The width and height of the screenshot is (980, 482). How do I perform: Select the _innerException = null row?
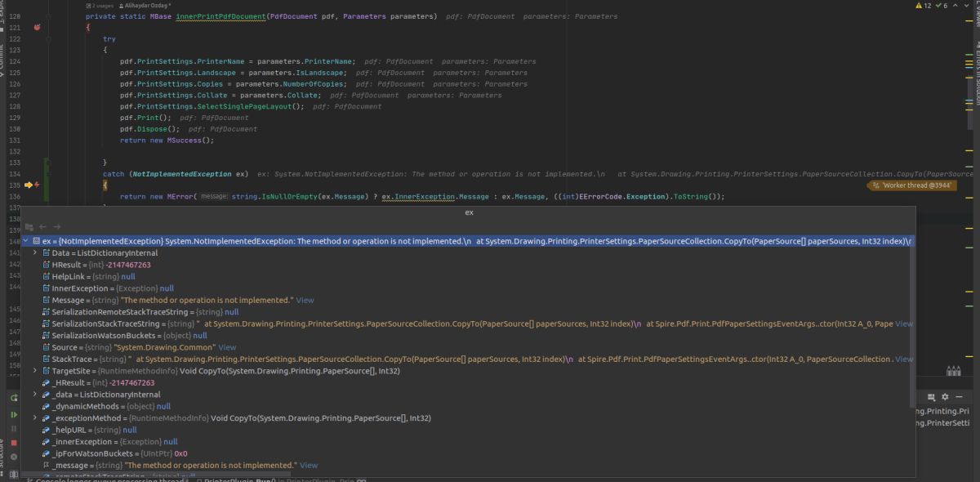[x=467, y=441]
